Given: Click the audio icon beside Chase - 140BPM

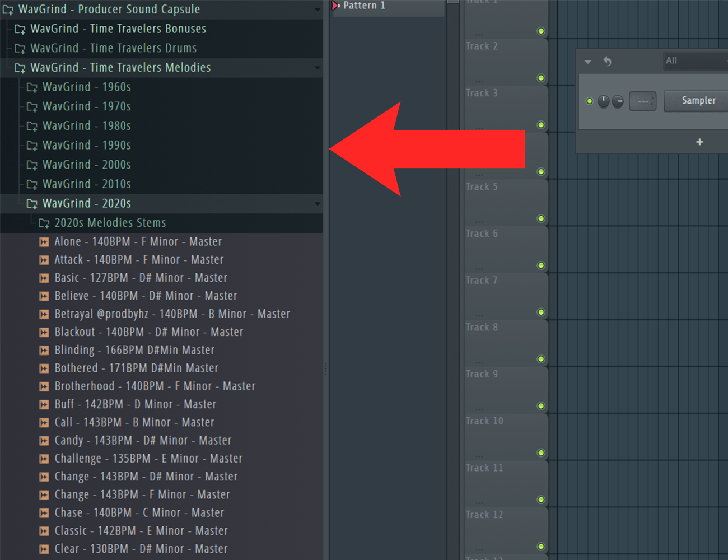Looking at the screenshot, I should click(44, 513).
